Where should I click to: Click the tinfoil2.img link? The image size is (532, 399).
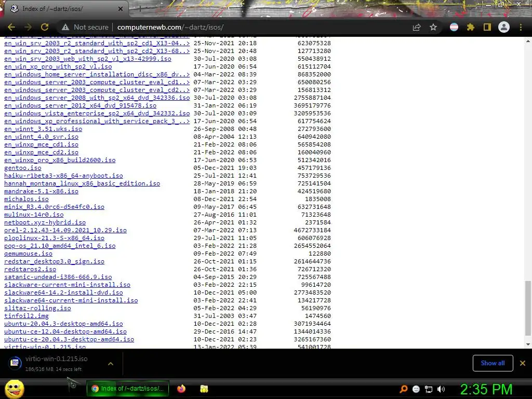(26, 316)
